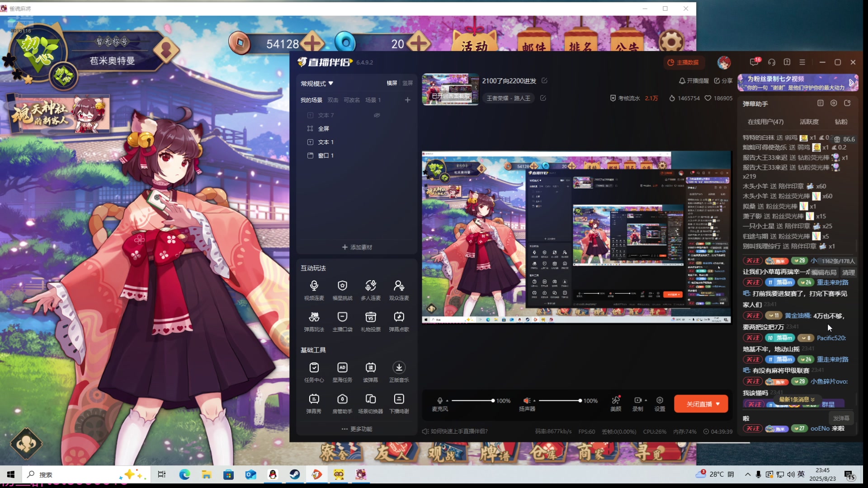
Task: Expand 更多功能 more functions
Action: [357, 429]
